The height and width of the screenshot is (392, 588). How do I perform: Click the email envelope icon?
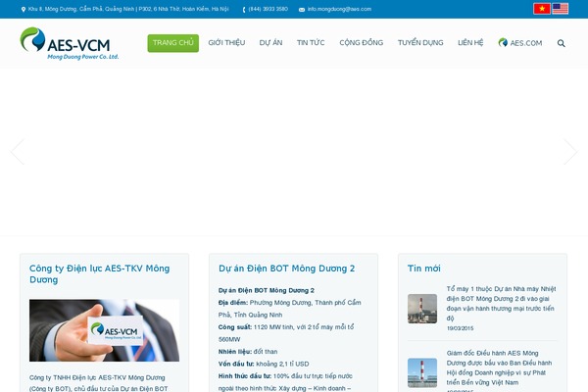pyautogui.click(x=302, y=10)
